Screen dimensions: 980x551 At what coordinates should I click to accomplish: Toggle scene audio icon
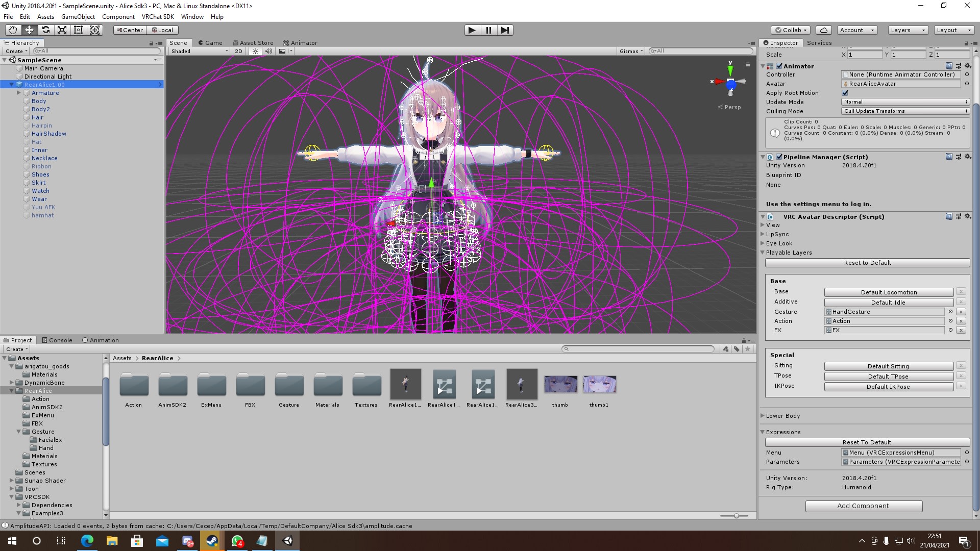point(268,51)
